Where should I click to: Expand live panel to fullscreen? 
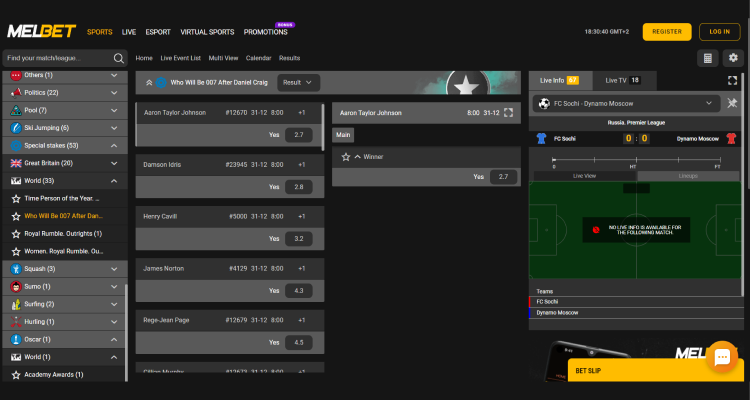coord(732,80)
